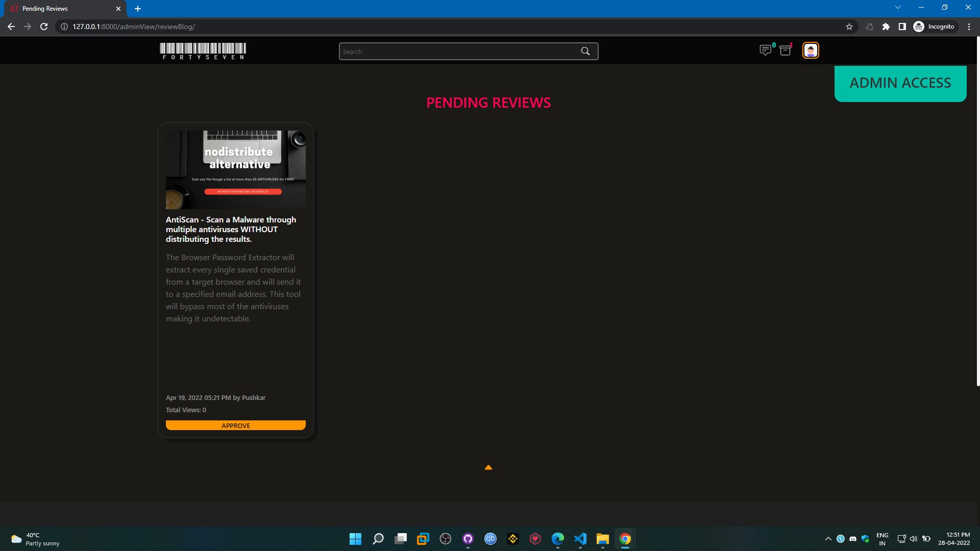Viewport: 980px width, 551px height.
Task: Click the ADMIN ACCESS button
Action: tap(900, 83)
